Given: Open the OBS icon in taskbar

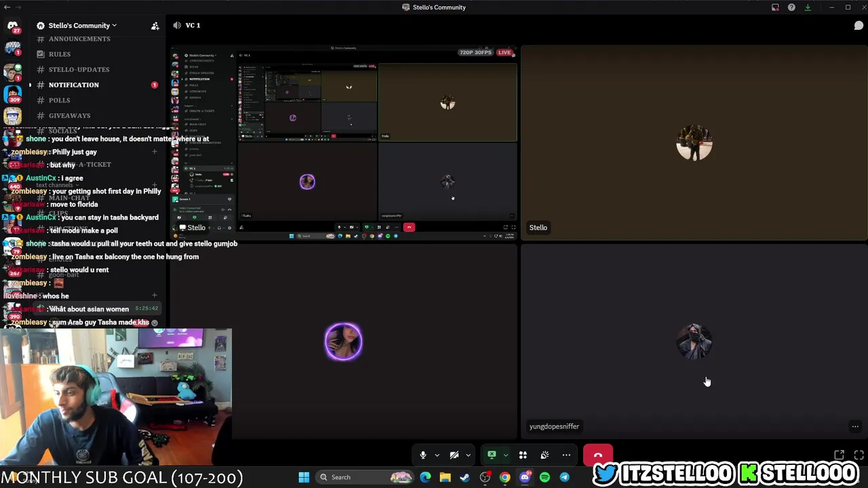Looking at the screenshot, I should click(x=485, y=477).
